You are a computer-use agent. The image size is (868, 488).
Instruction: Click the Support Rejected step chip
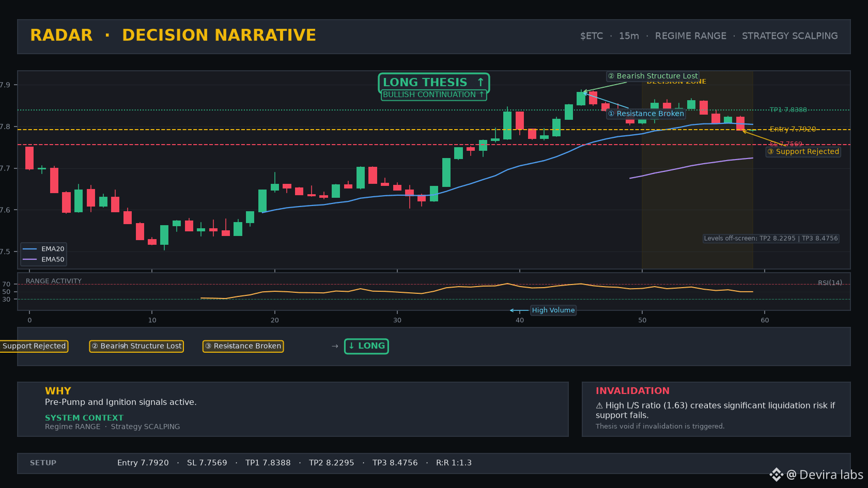(34, 346)
